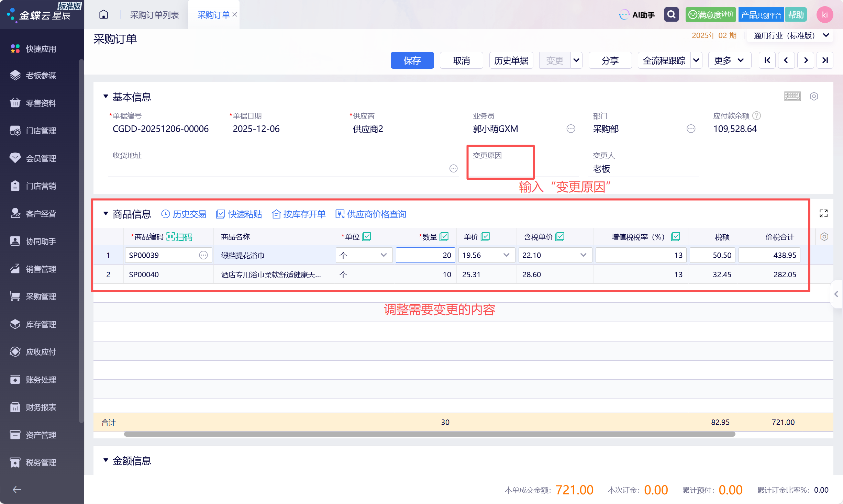Image resolution: width=843 pixels, height=504 pixels.
Task: Open settings gear for product table columns
Action: [824, 237]
